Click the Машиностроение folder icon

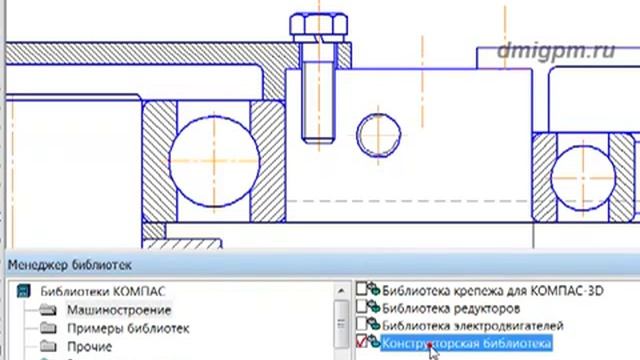(x=48, y=310)
